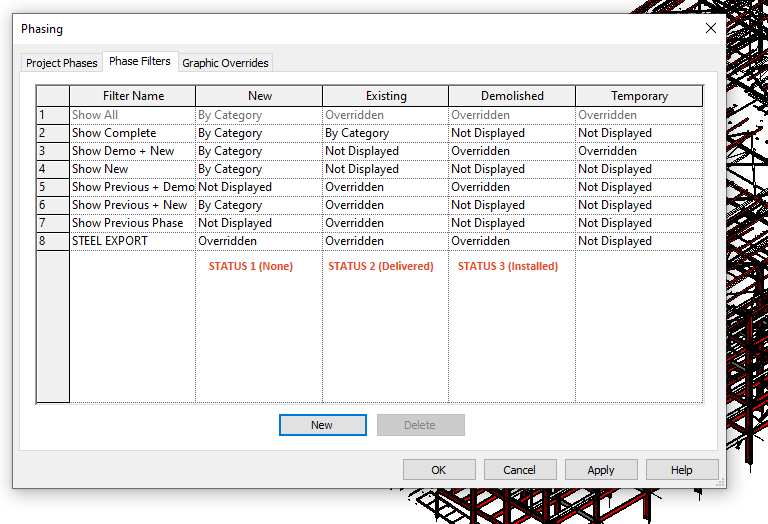Open New setting for Show Previous + New
Viewport: 768px width, 524px height.
(259, 205)
